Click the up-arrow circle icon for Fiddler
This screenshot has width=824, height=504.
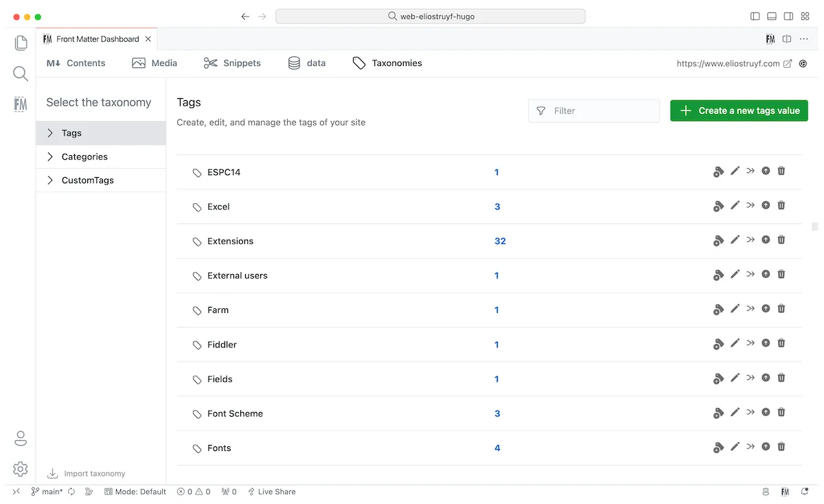coord(766,343)
